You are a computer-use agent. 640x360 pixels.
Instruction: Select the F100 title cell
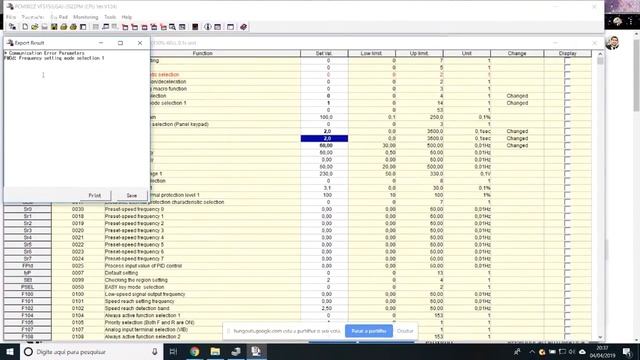tap(27, 294)
